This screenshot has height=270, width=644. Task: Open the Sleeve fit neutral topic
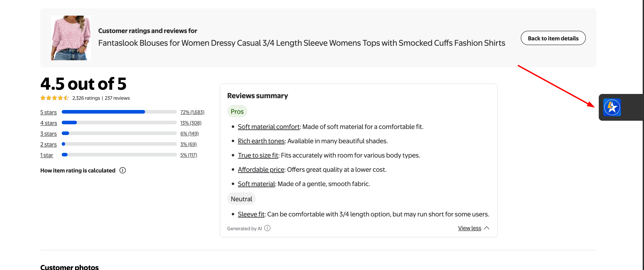click(251, 214)
